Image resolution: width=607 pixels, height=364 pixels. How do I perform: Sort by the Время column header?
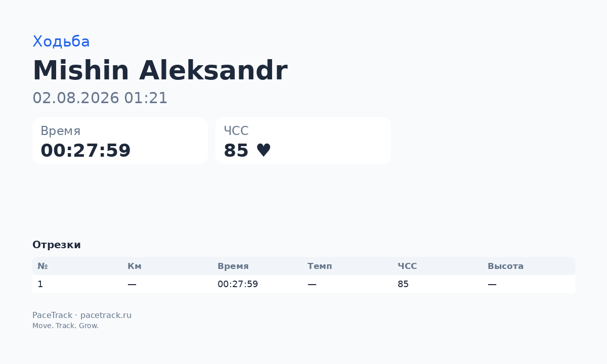coord(233,266)
